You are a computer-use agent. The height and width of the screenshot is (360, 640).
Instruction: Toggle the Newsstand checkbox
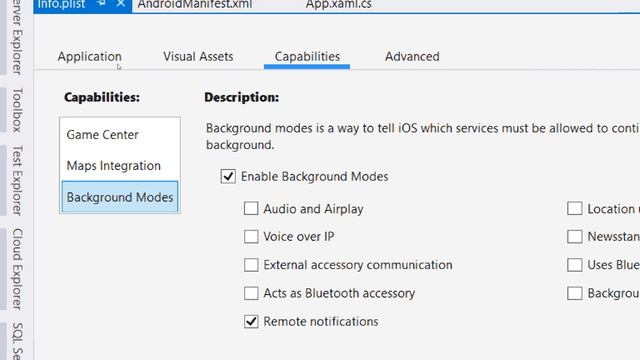(575, 237)
